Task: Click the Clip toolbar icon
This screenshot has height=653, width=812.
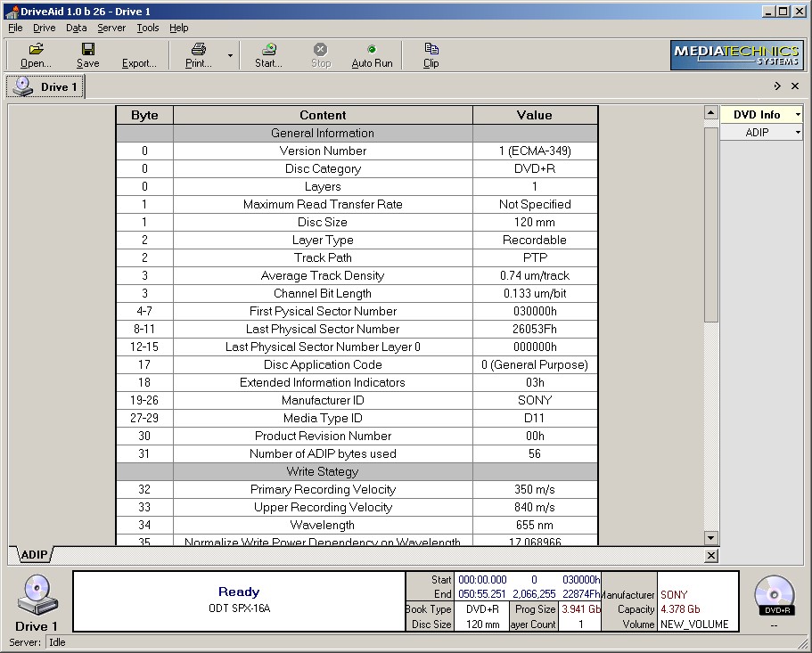Action: pyautogui.click(x=431, y=51)
